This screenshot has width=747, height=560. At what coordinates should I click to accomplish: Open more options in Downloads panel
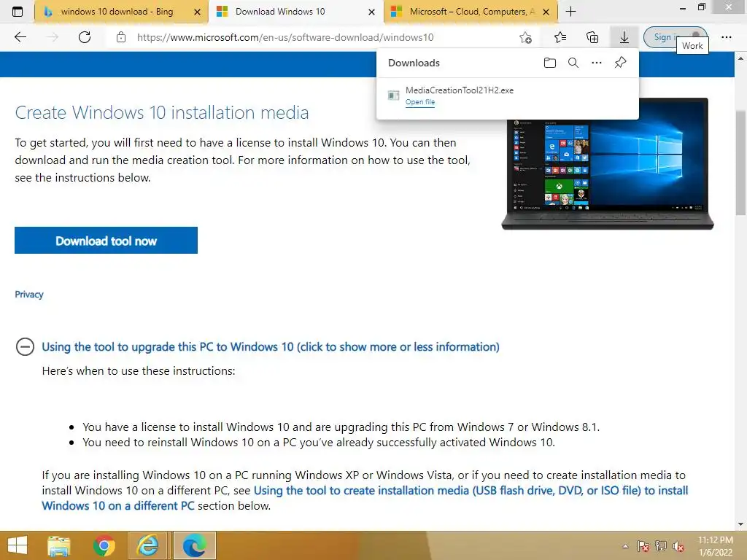click(x=597, y=63)
